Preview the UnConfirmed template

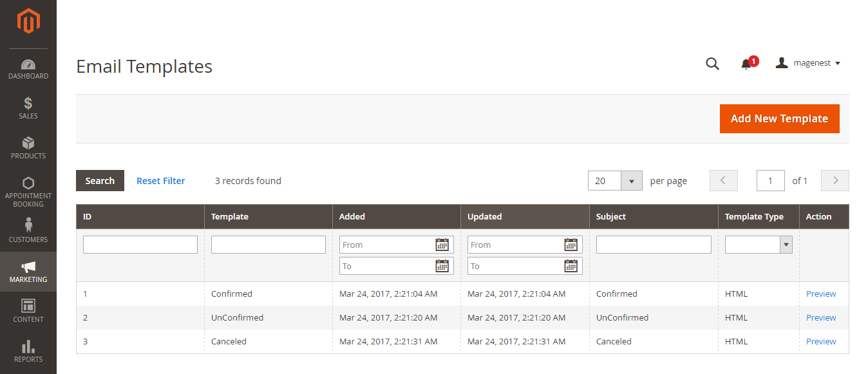821,317
